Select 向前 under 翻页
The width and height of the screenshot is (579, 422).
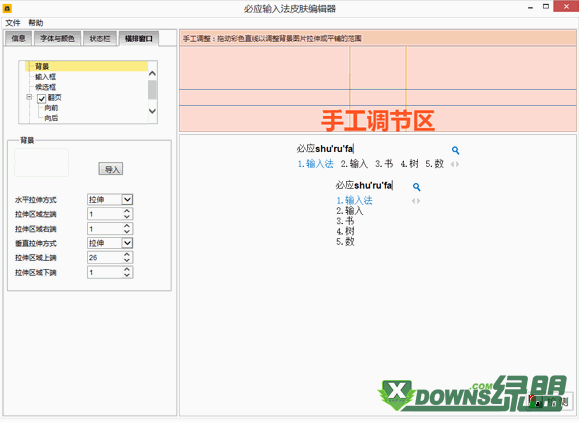tap(51, 108)
